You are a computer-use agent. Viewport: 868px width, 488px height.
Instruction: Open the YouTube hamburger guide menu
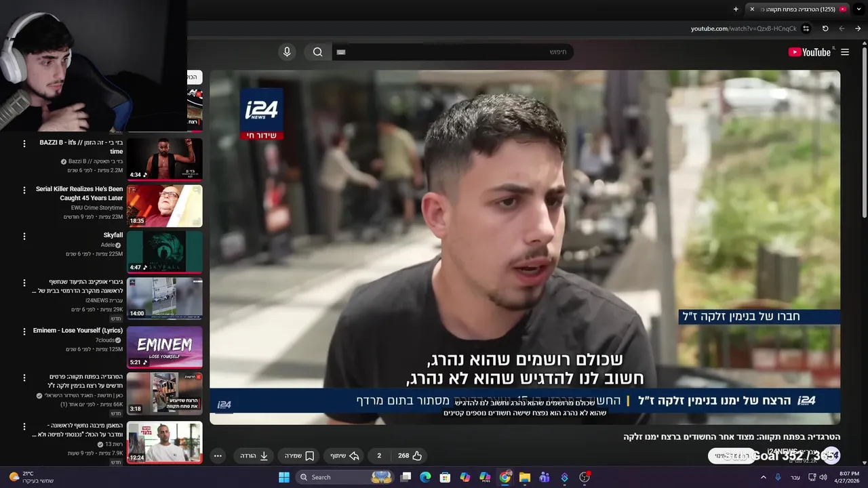point(845,52)
